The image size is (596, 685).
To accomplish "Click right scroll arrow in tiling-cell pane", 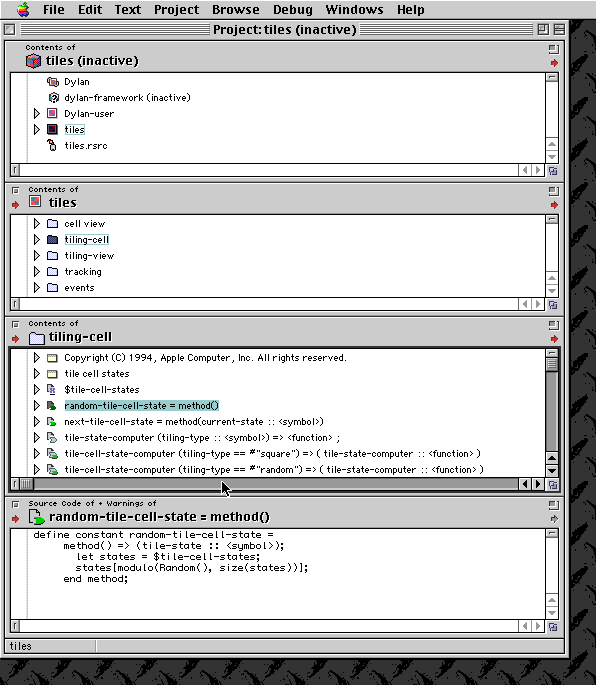I will point(538,484).
